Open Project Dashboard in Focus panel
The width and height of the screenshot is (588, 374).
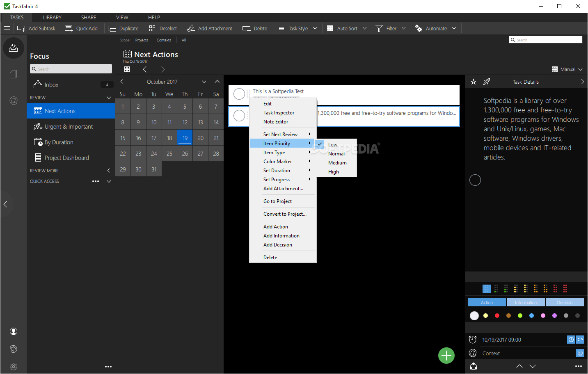71,158
